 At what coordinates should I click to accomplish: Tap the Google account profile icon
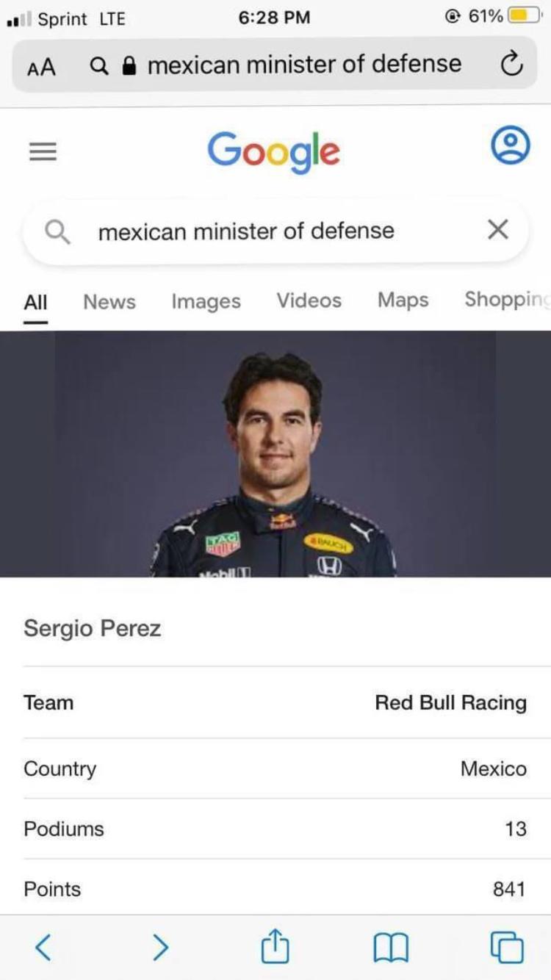point(510,145)
